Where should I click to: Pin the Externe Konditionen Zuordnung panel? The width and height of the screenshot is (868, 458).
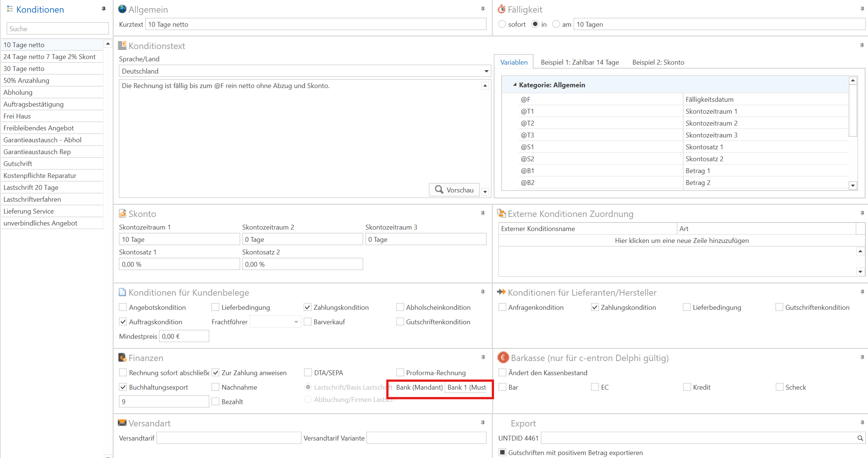point(862,213)
